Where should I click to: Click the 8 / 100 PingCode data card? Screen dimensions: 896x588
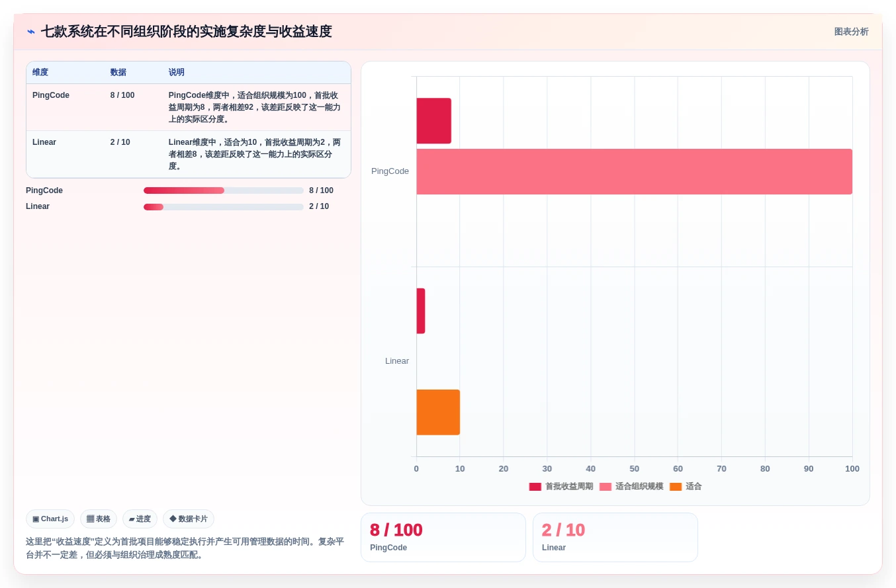(443, 537)
